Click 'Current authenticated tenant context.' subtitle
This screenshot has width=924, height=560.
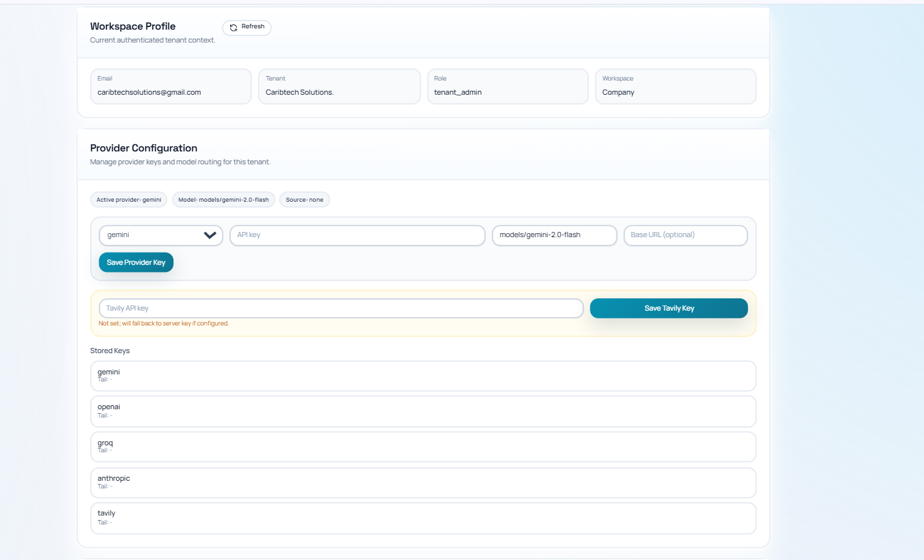click(x=153, y=40)
